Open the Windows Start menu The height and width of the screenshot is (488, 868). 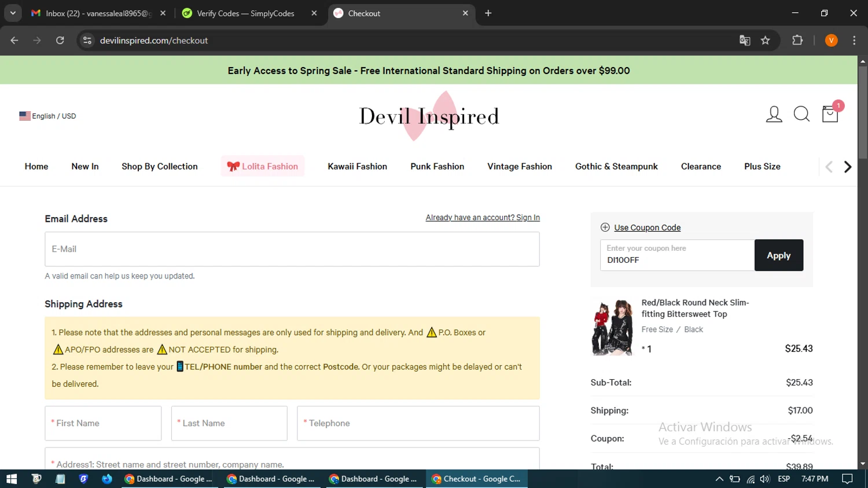tap(12, 479)
